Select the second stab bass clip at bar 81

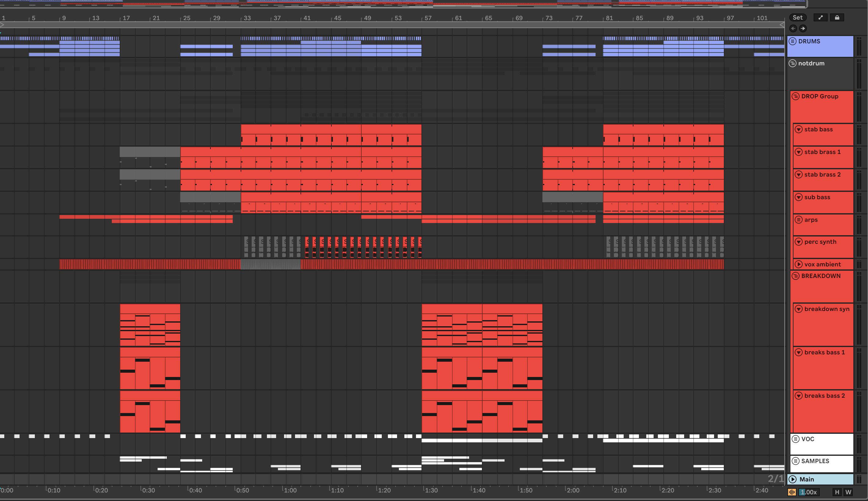[663, 134]
